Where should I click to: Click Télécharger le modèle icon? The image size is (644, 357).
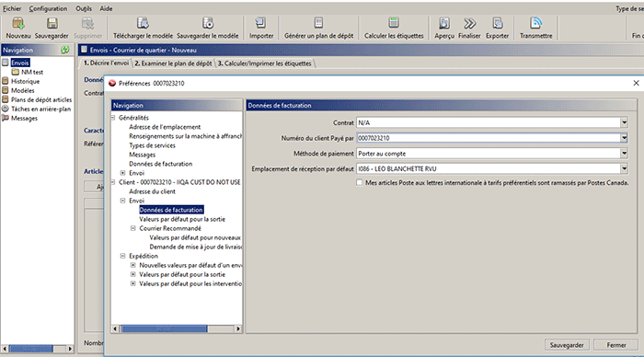tap(143, 23)
